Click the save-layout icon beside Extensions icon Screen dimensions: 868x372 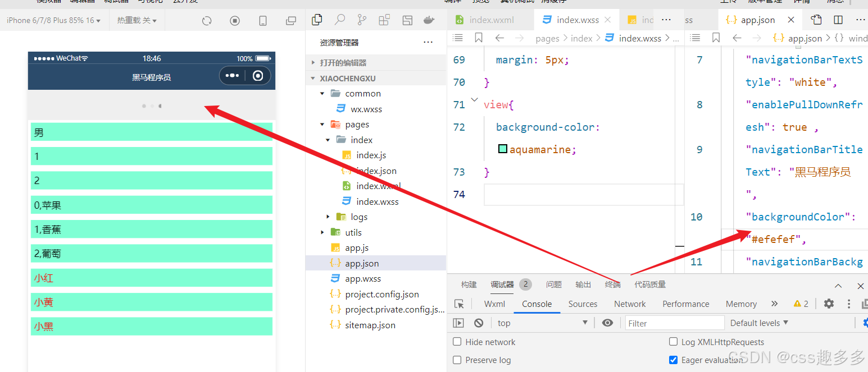click(x=407, y=20)
